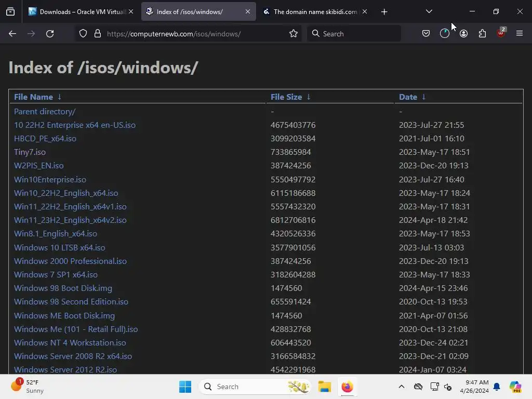This screenshot has height=399, width=532.
Task: Sort Date descending arrow
Action: point(423,97)
